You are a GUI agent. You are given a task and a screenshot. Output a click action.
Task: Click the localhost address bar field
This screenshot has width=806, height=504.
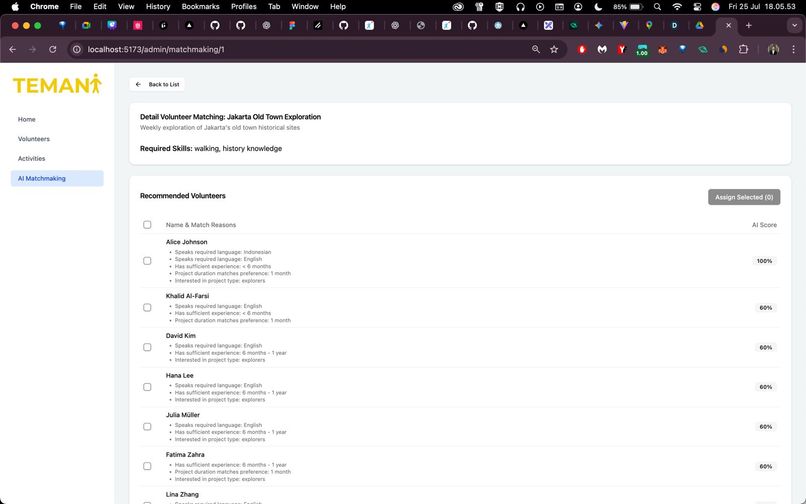pyautogui.click(x=303, y=49)
